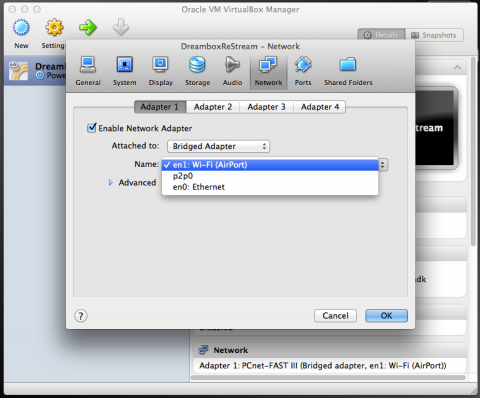Confirm with the OK button

pos(386,316)
